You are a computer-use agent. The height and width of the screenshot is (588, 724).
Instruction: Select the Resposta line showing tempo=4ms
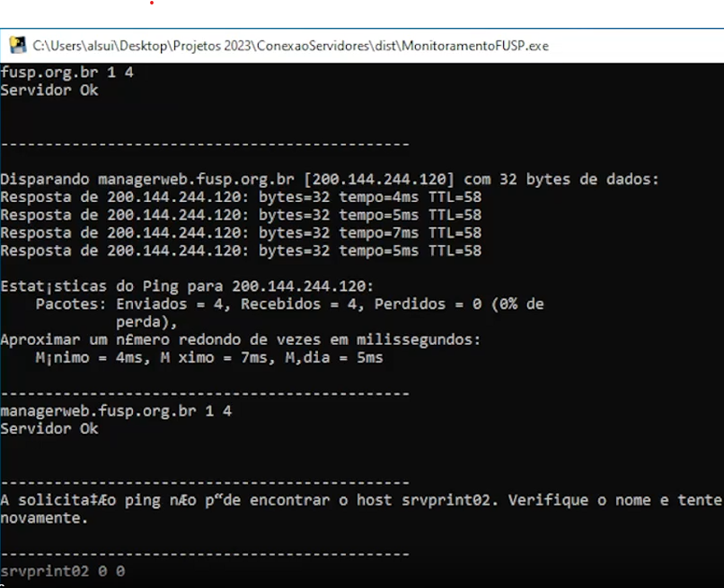[x=241, y=197]
